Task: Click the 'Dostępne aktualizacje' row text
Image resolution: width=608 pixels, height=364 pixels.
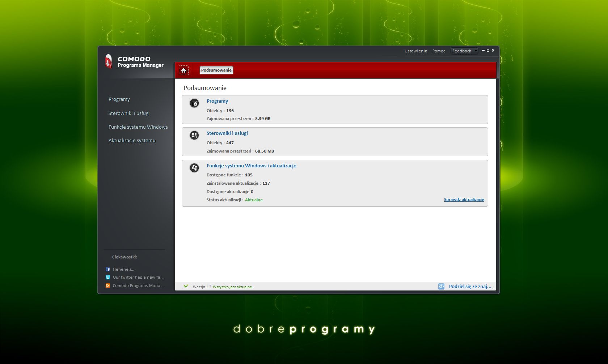Action: click(230, 192)
